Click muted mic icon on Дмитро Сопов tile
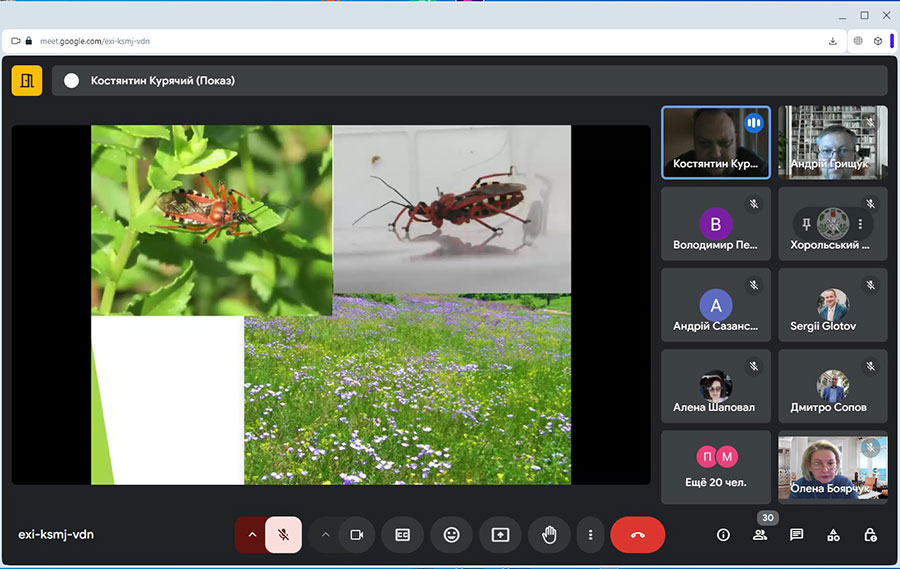The width and height of the screenshot is (900, 569). (x=871, y=366)
